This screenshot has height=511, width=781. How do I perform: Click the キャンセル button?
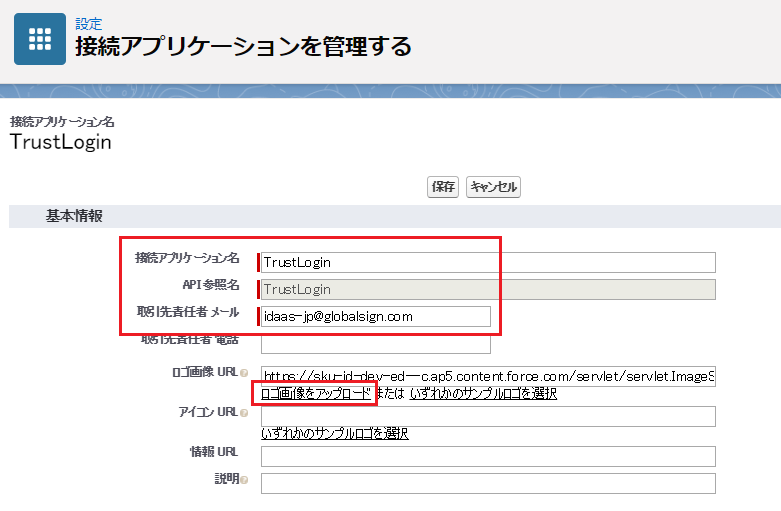(x=493, y=187)
